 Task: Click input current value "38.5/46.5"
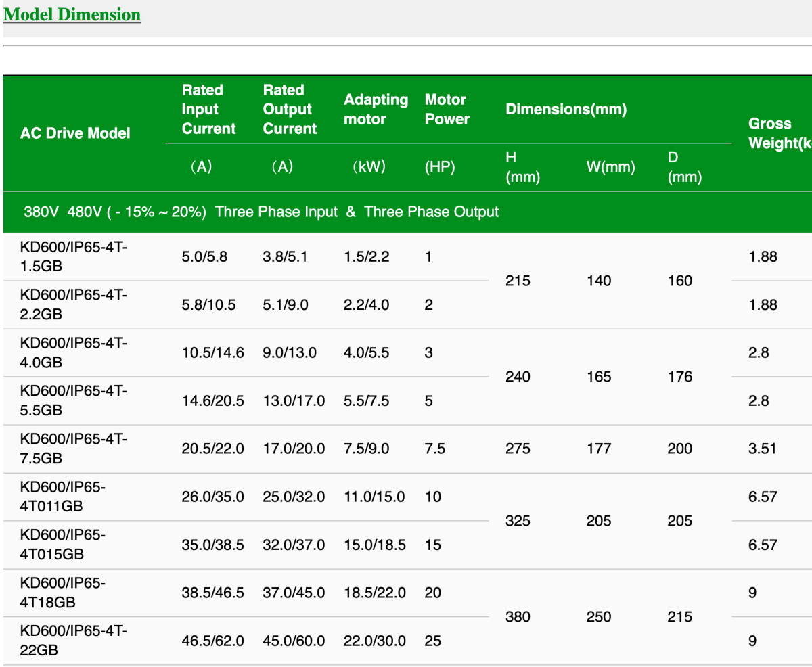[213, 593]
